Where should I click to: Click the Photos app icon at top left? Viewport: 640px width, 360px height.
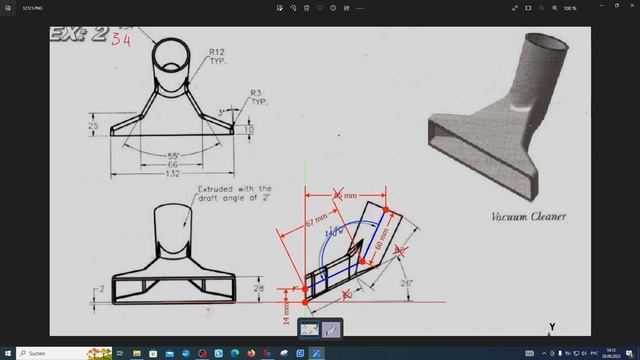click(x=8, y=8)
